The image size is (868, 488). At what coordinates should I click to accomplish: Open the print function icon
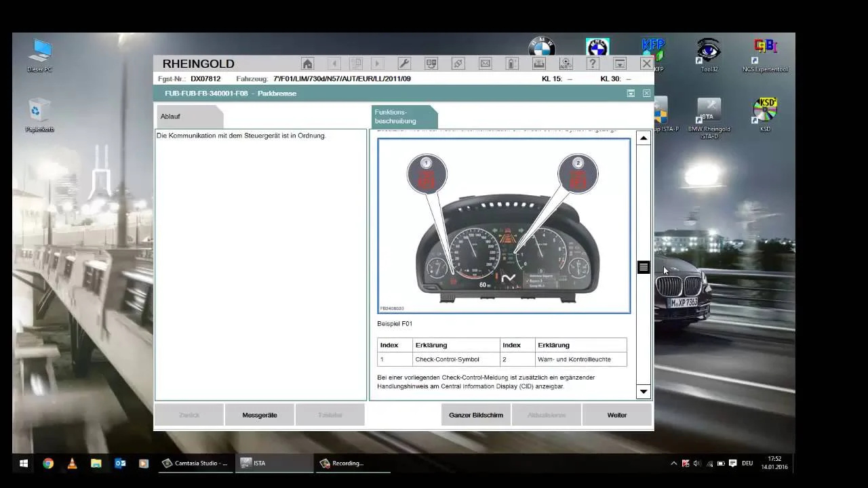click(539, 63)
